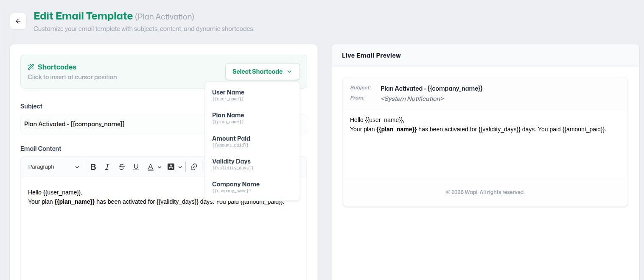Go back using the arrow button

(x=18, y=21)
